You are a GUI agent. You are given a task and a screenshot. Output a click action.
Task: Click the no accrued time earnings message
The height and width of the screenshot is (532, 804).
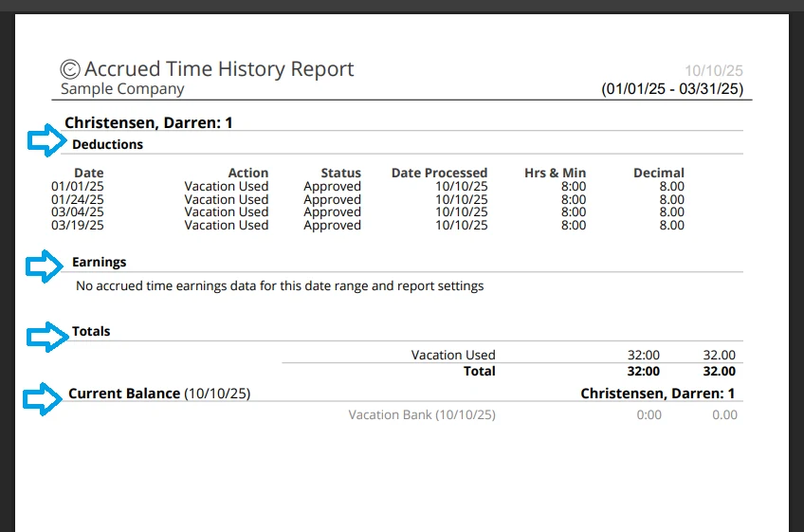280,285
